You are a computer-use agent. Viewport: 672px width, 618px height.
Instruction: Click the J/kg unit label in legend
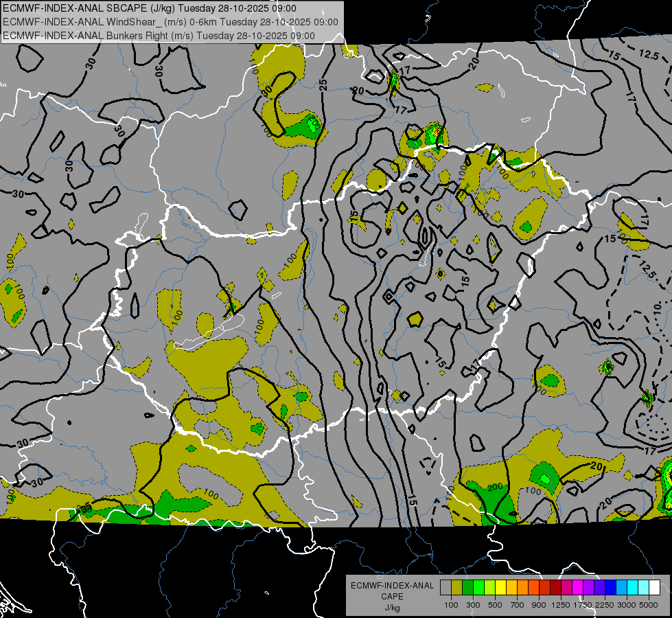point(392,608)
